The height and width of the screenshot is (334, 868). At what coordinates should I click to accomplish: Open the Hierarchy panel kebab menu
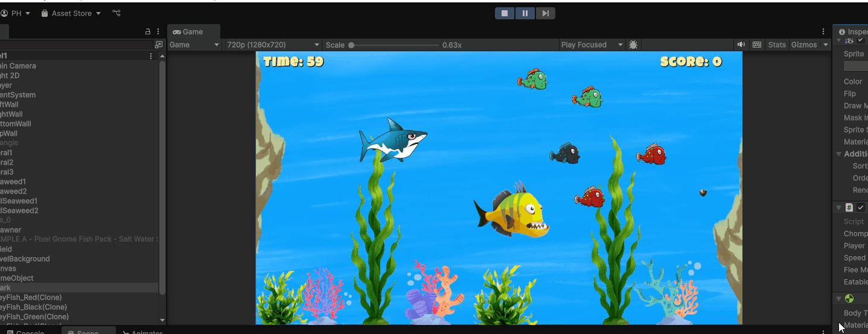point(158,31)
